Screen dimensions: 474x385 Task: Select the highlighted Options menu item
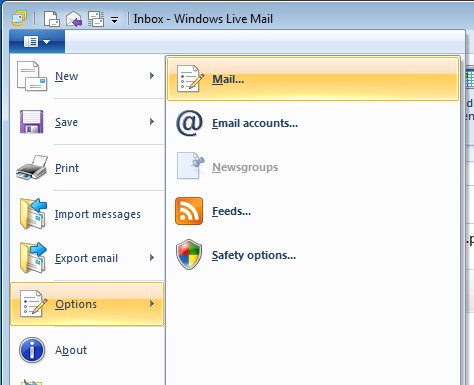tap(87, 304)
